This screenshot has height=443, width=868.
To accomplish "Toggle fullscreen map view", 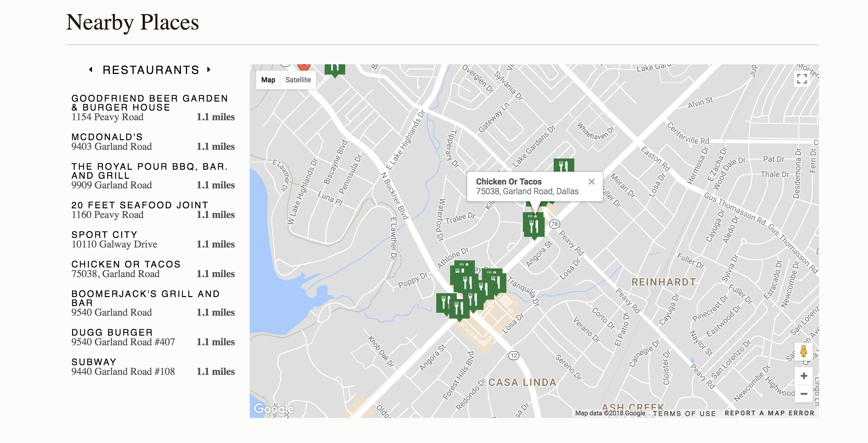I will 802,79.
